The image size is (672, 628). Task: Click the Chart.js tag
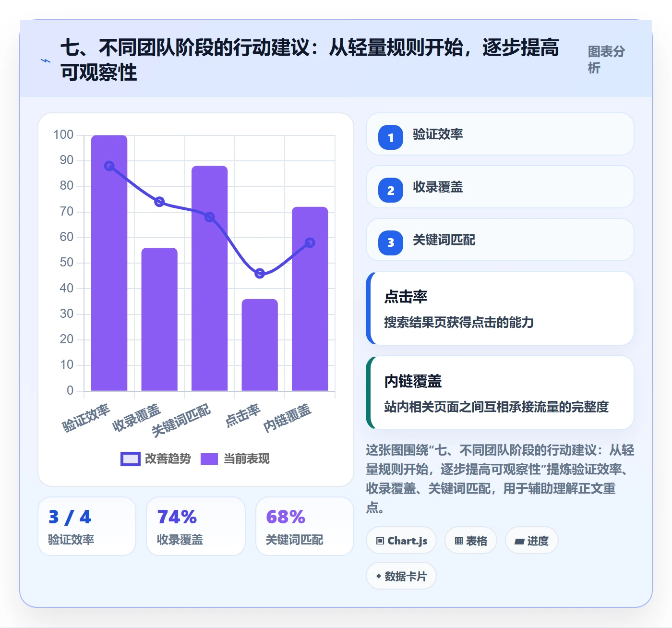click(401, 541)
